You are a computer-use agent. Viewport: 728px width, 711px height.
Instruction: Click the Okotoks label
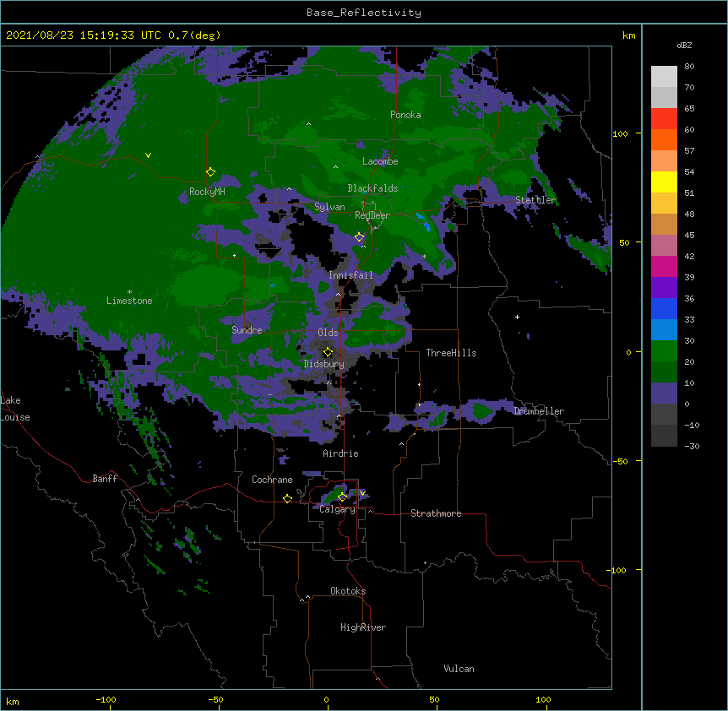click(x=348, y=591)
